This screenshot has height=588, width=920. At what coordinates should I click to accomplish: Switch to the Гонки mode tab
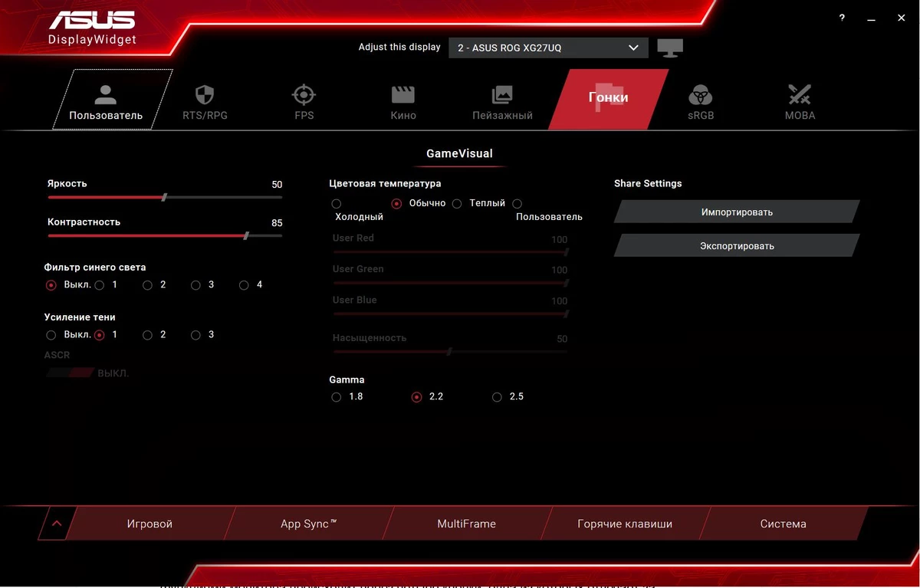[608, 98]
